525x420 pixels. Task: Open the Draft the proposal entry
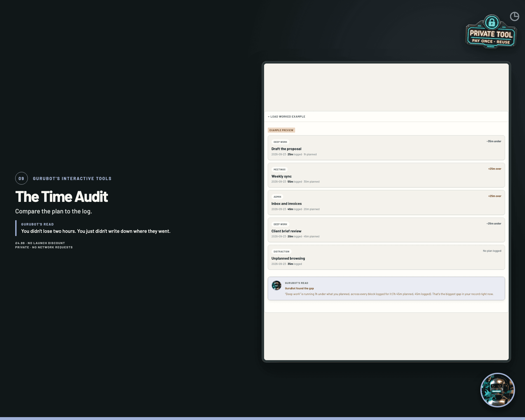pyautogui.click(x=386, y=148)
